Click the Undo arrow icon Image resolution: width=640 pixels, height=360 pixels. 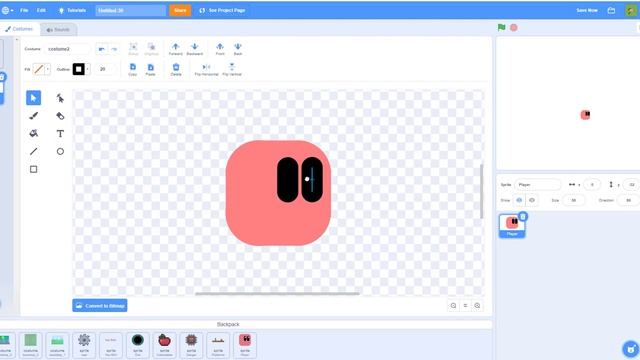102,49
